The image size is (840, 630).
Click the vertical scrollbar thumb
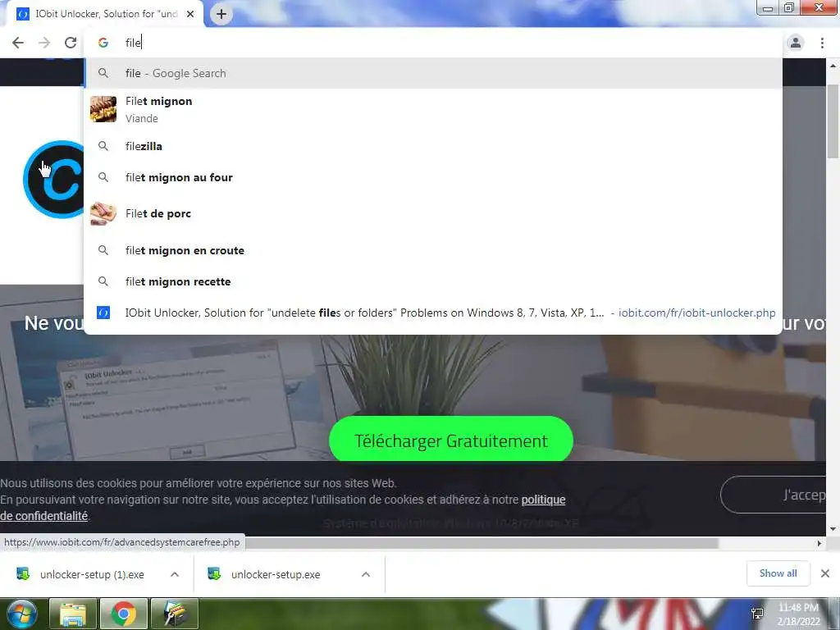833,121
